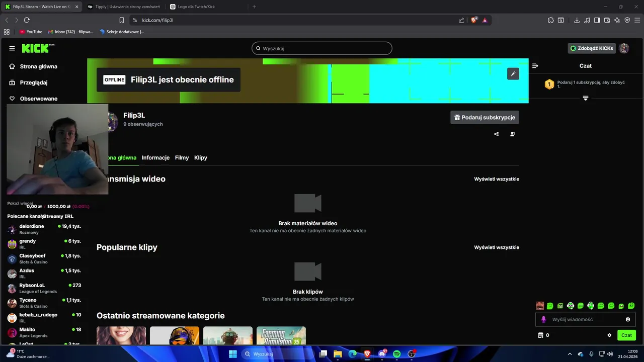Viewport: 644px width, 362px height.
Task: Open Brave VPN shield icon
Action: [627, 20]
